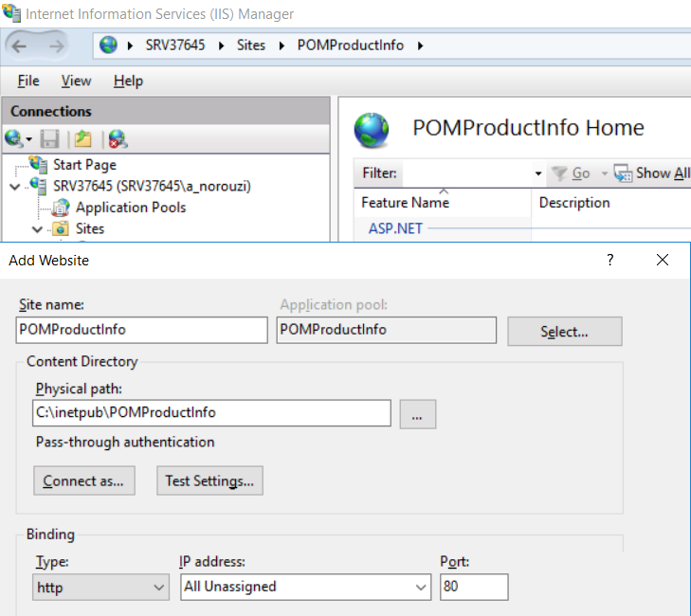Screen dimensions: 691x616
Task: Click the Start Page tree icon
Action: click(x=38, y=164)
